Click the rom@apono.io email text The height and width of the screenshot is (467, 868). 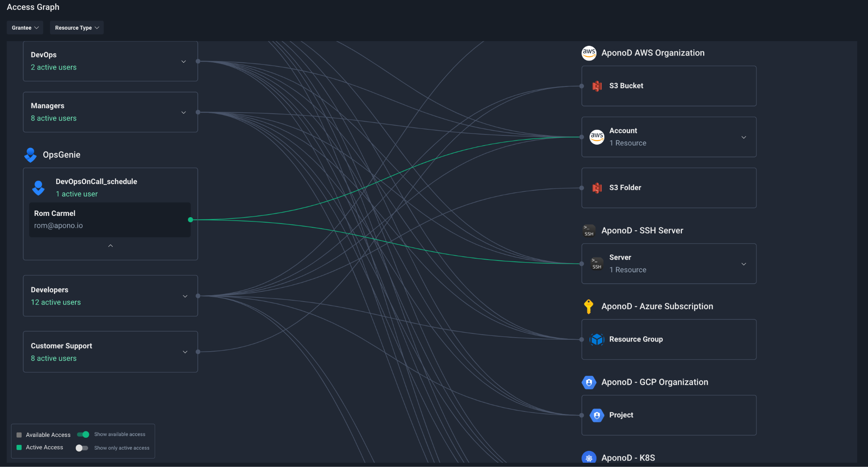click(58, 226)
